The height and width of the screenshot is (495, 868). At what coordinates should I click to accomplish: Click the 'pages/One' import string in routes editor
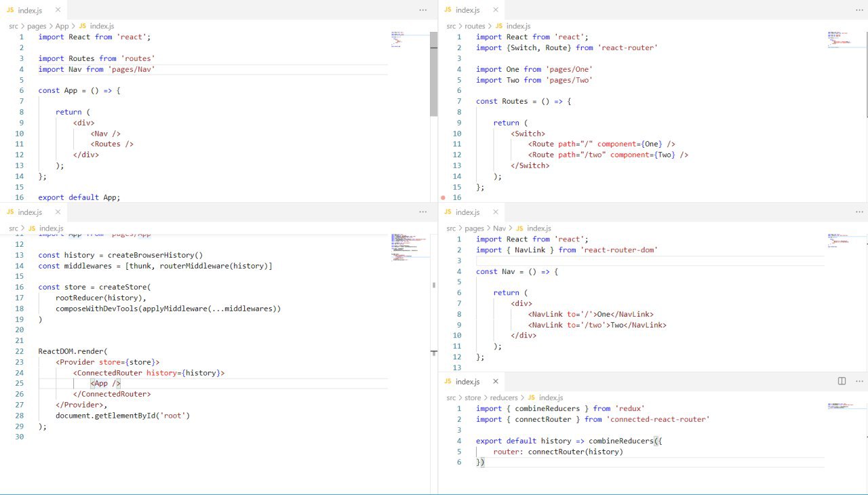[x=570, y=69]
